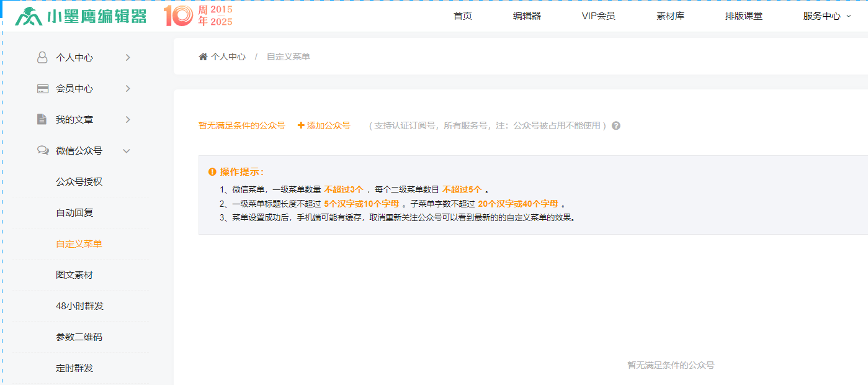
Task: Click the 个人中心 user icon in sidebar
Action: click(42, 57)
